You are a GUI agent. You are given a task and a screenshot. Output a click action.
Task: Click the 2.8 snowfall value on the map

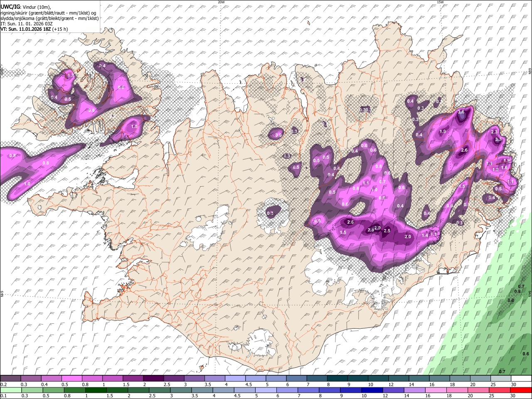click(370, 230)
